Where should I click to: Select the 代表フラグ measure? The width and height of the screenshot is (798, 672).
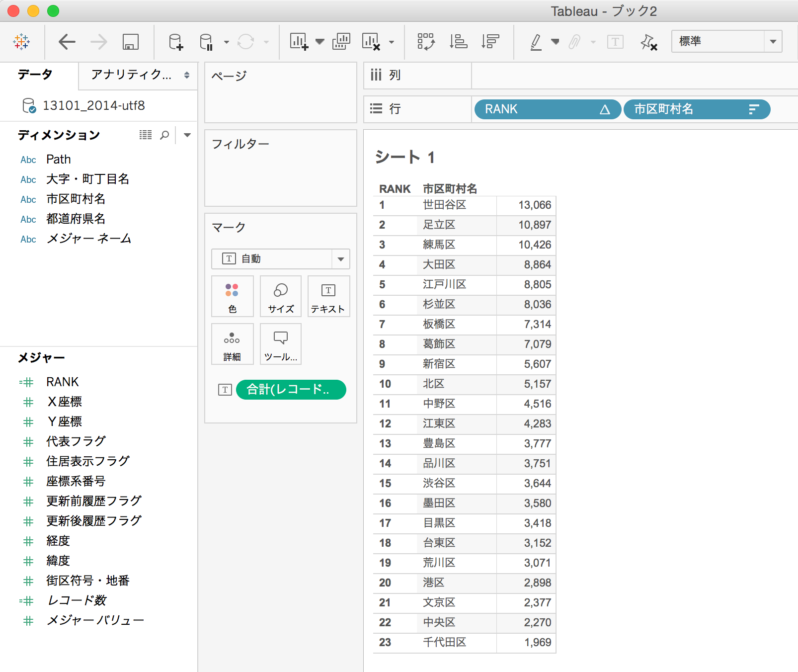point(77,442)
